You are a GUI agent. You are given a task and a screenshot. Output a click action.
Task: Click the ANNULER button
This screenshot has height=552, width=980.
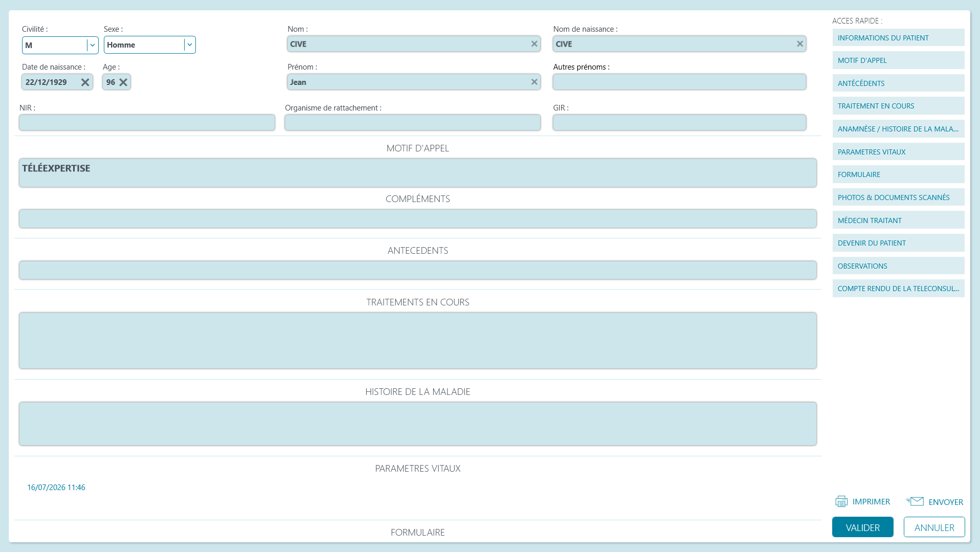(x=934, y=527)
